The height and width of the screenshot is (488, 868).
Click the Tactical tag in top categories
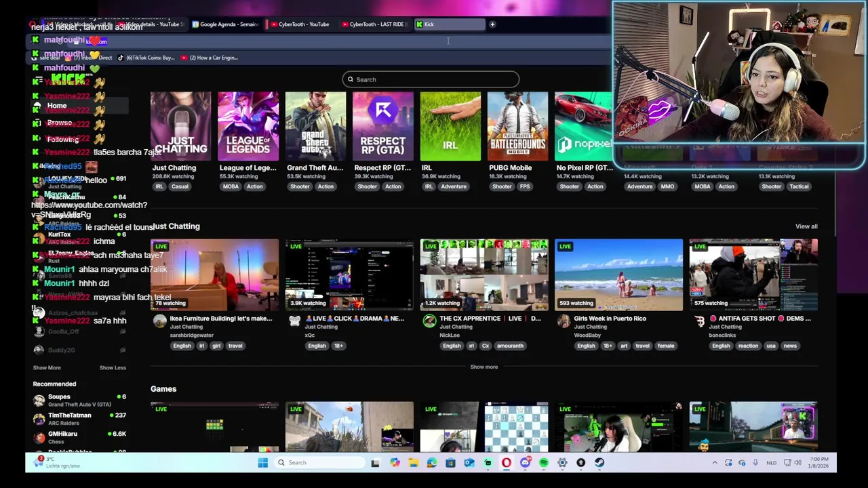click(798, 186)
